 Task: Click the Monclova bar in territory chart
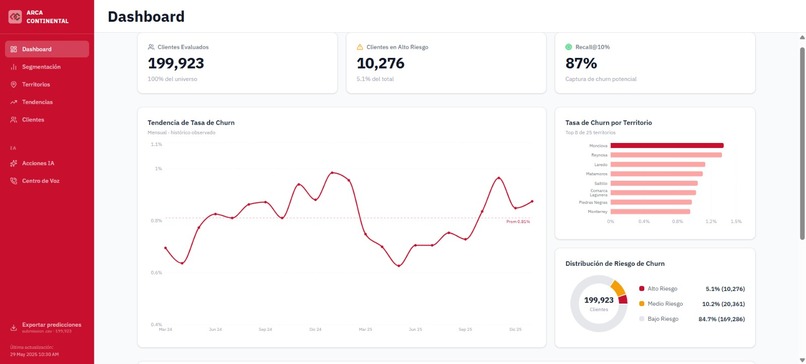click(x=667, y=145)
